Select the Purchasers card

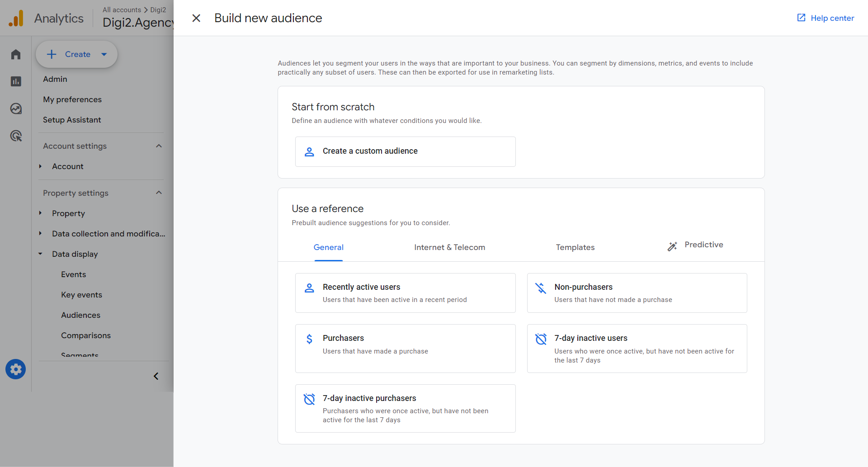405,349
